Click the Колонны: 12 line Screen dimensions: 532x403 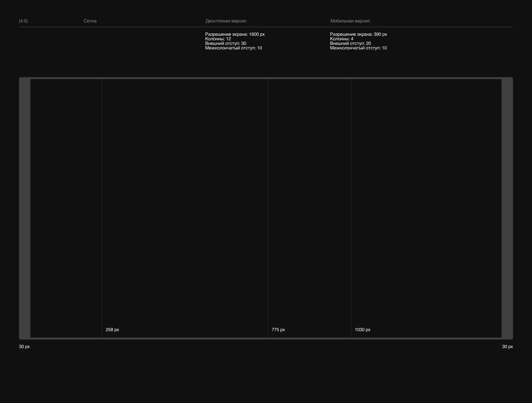point(218,39)
